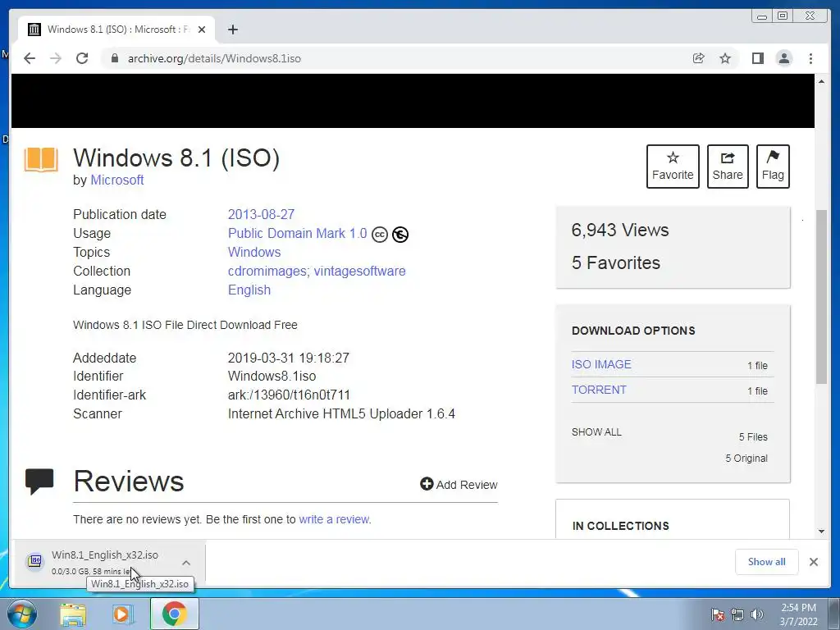Download the ISO IMAGE file

coord(601,364)
